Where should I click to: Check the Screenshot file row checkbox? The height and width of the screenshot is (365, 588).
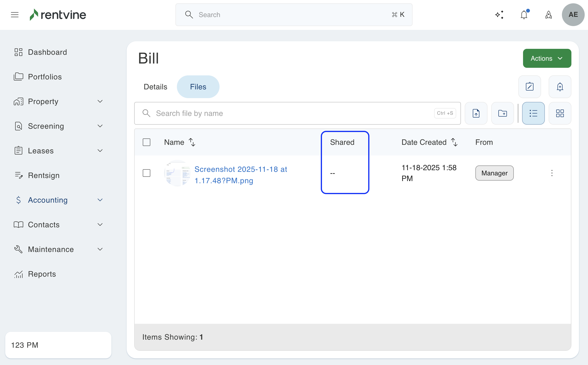pos(146,173)
